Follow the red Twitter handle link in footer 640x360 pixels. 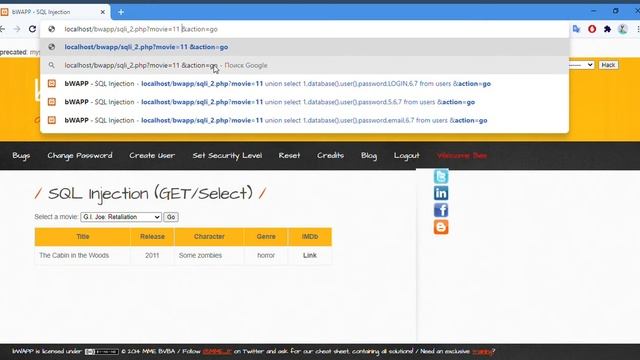(217, 351)
